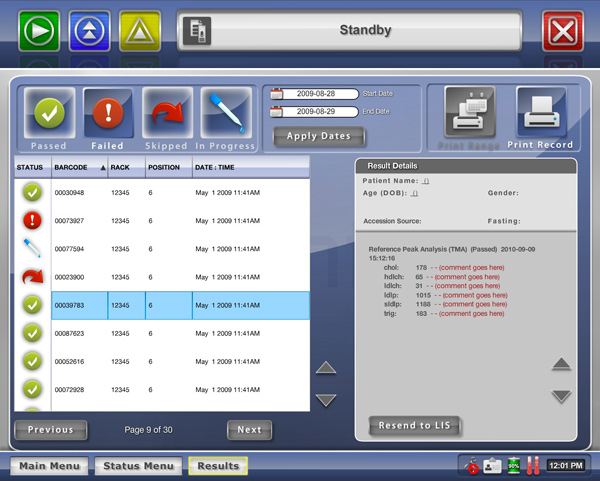Viewport: 600px width, 481px height.
Task: Click skipped arrow icon for barcode 00023900
Action: (33, 277)
